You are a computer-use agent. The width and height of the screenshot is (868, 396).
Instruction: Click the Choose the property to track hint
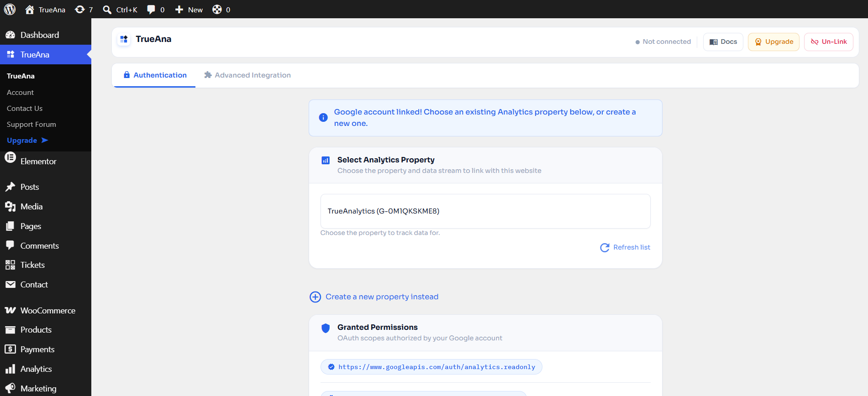380,233
